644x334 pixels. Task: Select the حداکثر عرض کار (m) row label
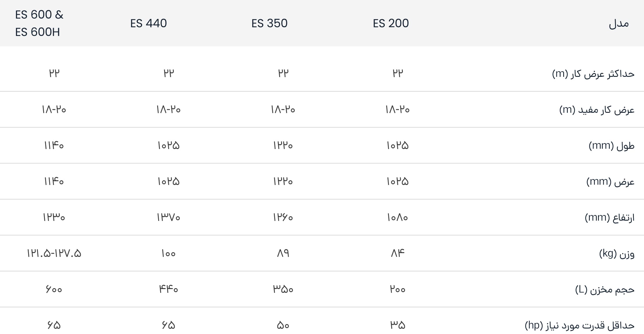[x=593, y=74]
